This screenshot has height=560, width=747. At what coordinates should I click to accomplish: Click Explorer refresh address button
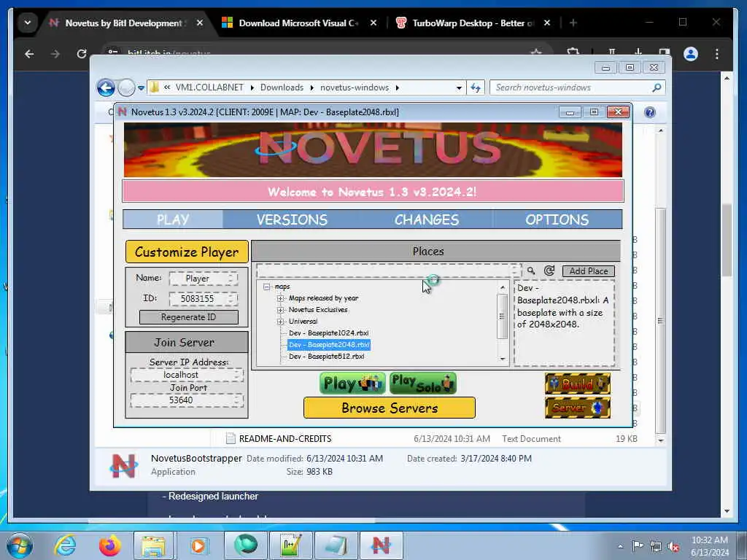476,87
